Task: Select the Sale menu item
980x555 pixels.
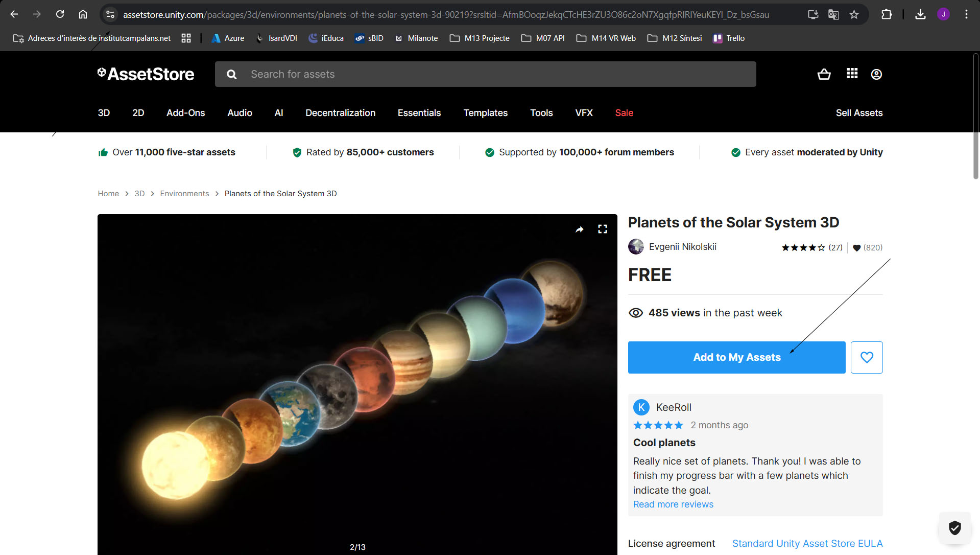Action: (x=624, y=113)
